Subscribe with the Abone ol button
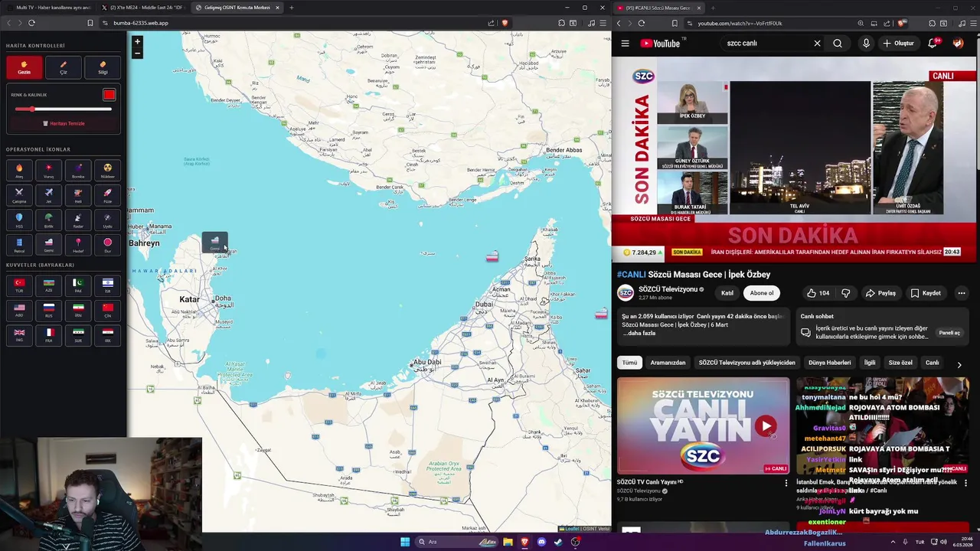Image resolution: width=980 pixels, height=551 pixels. pos(762,293)
